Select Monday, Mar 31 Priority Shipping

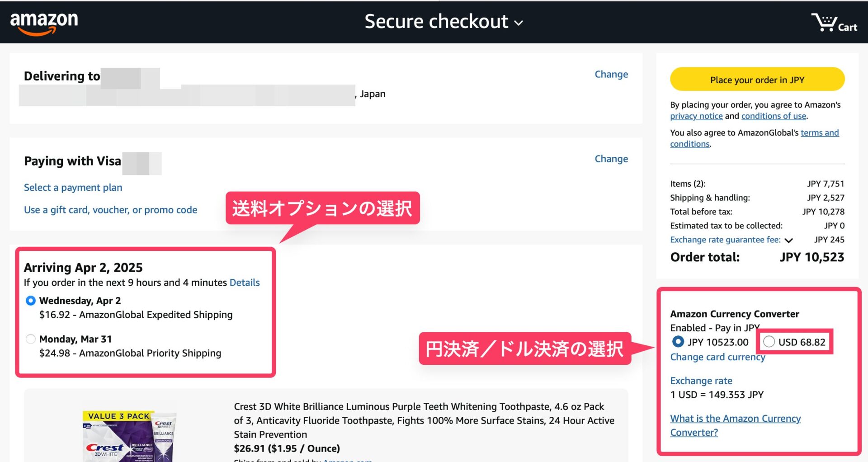31,339
